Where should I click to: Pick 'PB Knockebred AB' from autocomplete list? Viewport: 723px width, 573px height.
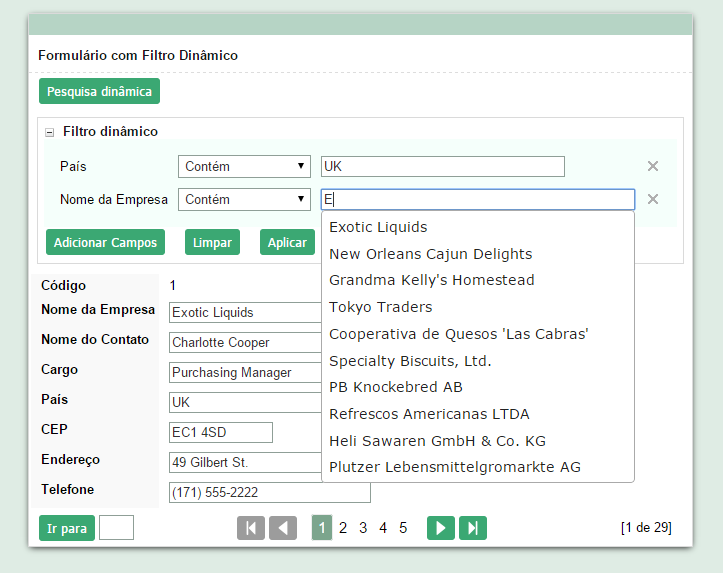pos(395,387)
